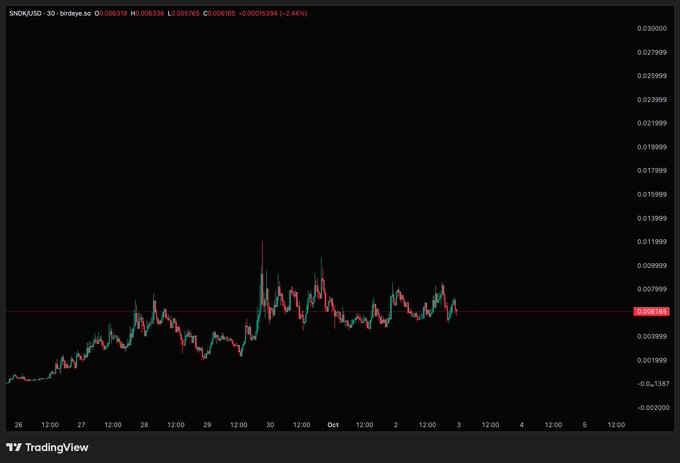Click the 4 date label on time axis

(521, 425)
